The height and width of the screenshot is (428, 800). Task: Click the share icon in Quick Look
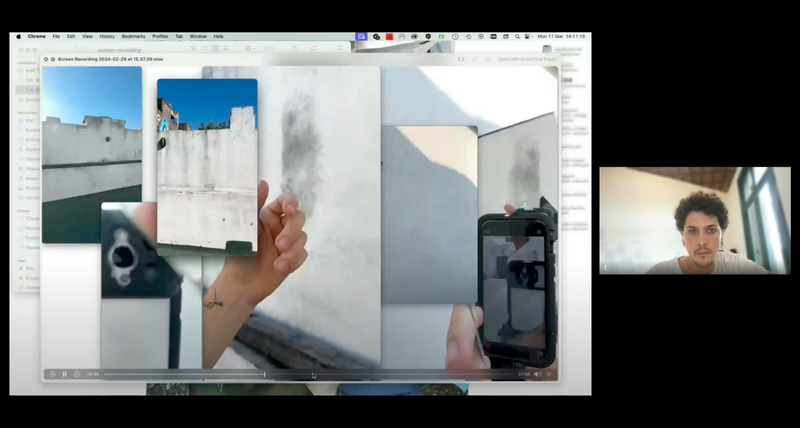pyautogui.click(x=488, y=60)
